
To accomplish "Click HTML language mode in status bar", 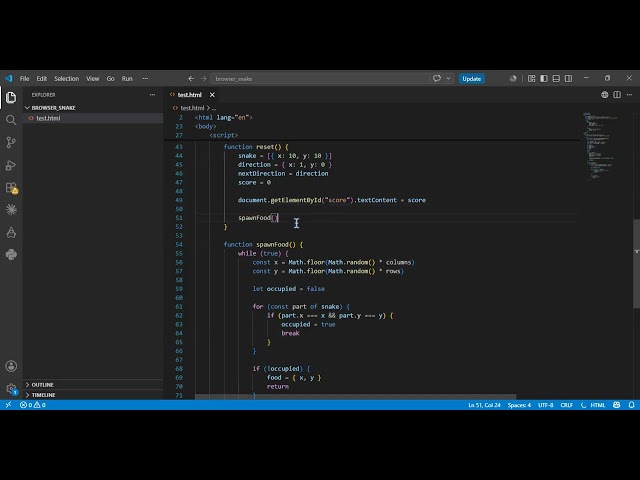I will [x=598, y=405].
